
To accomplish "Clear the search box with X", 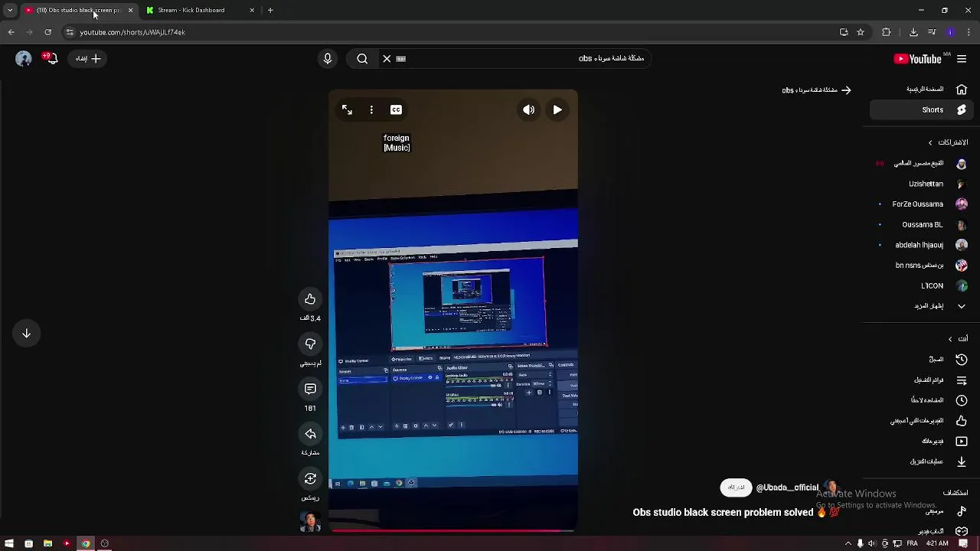I will [387, 58].
